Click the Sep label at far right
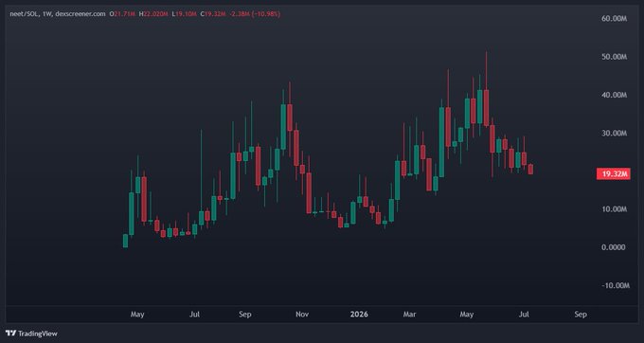 click(x=581, y=315)
